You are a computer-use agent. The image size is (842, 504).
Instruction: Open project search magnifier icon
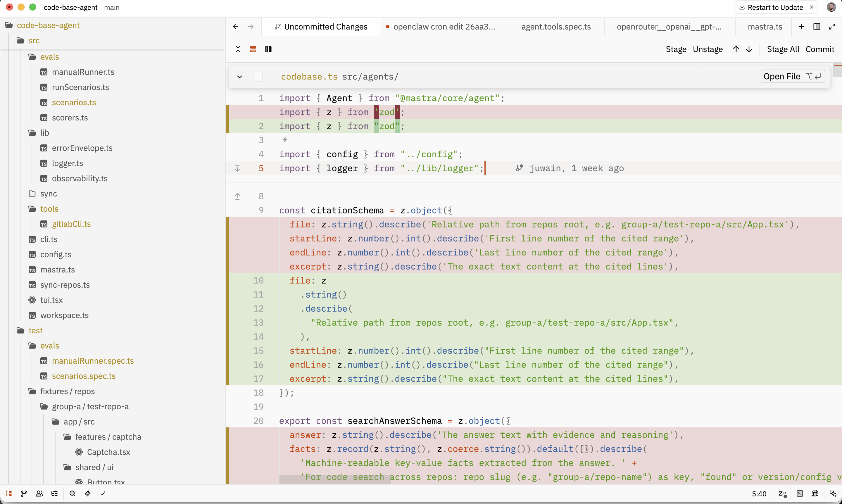click(72, 493)
